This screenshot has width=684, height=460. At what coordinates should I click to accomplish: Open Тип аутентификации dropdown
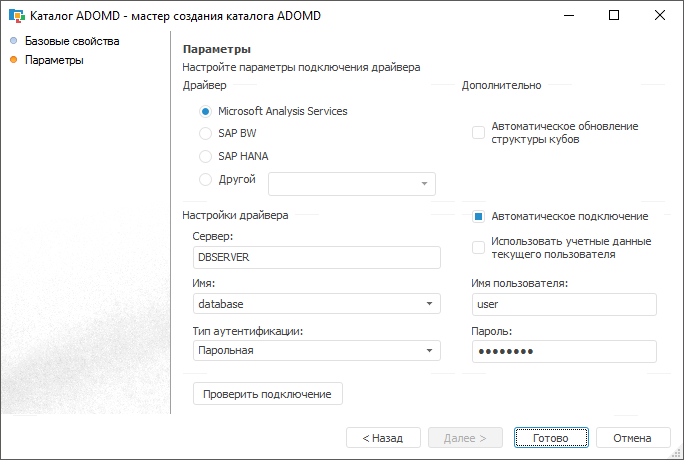point(428,351)
